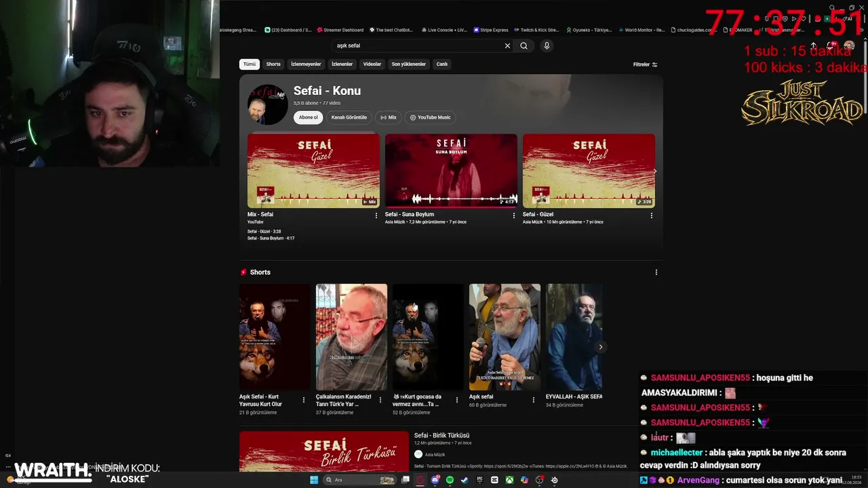Viewport: 868px width, 488px height.
Task: Play the Sefai - Suna Boylum thumbnail
Action: click(451, 171)
